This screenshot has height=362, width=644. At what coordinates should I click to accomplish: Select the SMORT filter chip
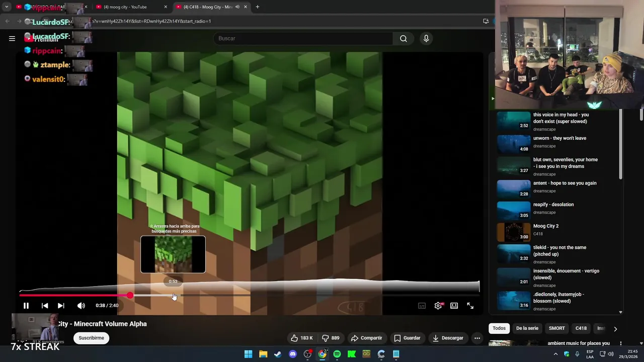click(556, 328)
